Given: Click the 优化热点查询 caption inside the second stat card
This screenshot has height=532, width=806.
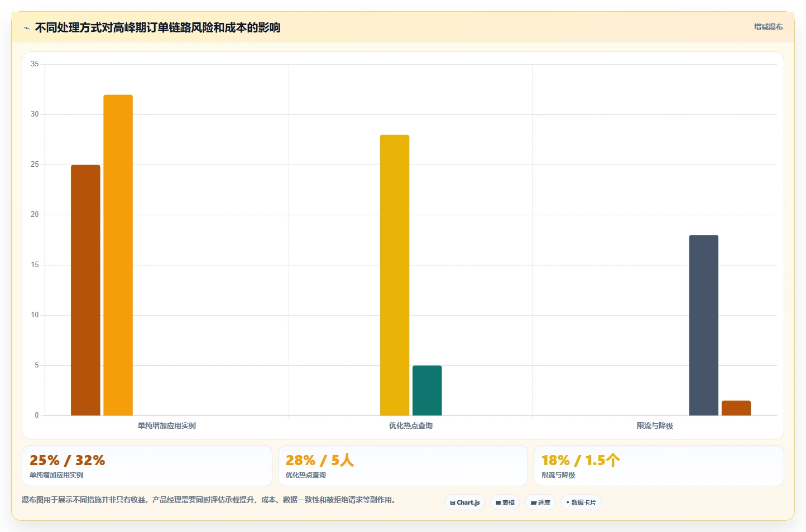Looking at the screenshot, I should (x=306, y=475).
